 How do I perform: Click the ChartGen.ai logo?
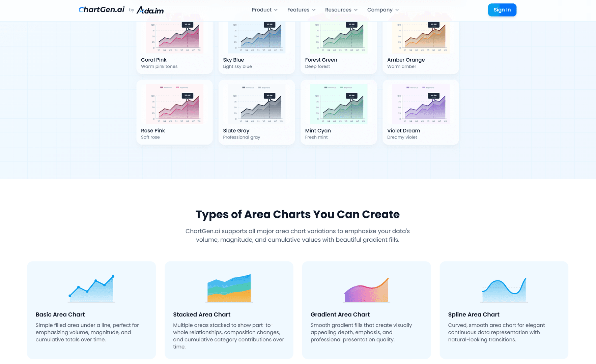(x=102, y=10)
